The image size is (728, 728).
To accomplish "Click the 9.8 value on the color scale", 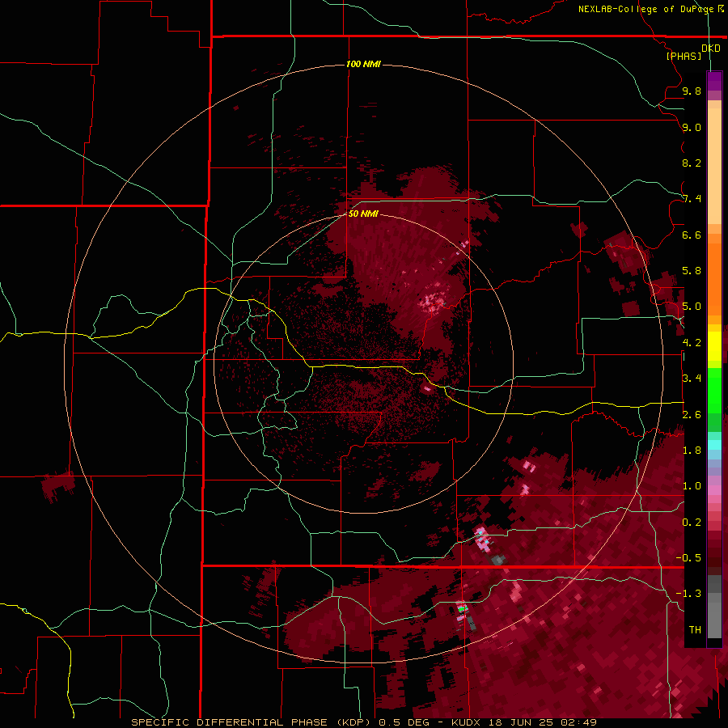I will (692, 91).
